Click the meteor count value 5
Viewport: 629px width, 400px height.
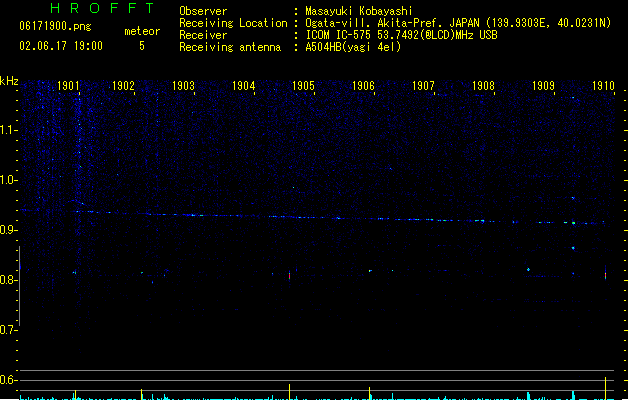coord(142,46)
